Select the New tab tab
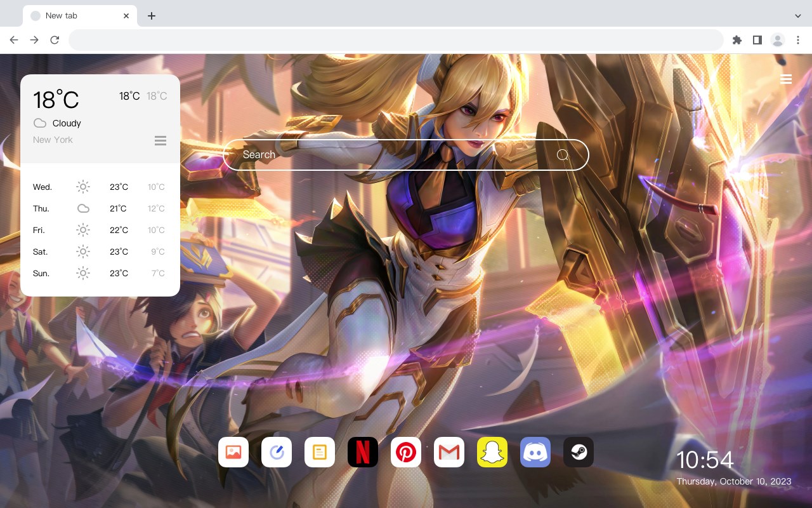Image resolution: width=812 pixels, height=508 pixels. pyautogui.click(x=80, y=16)
